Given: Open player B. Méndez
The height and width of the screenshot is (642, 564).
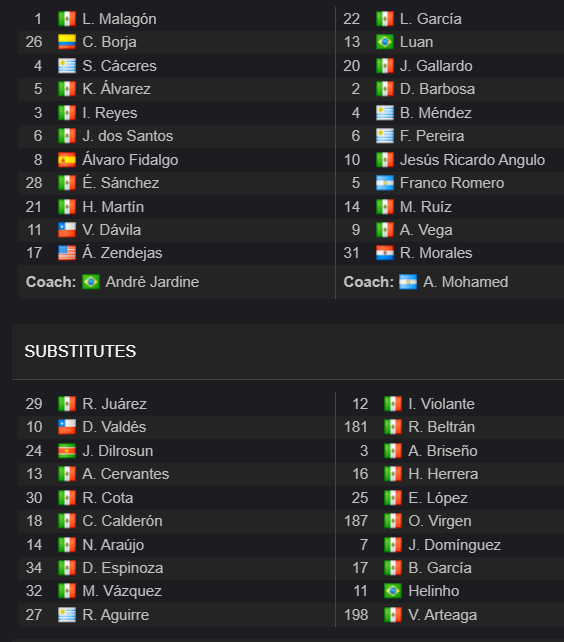Looking at the screenshot, I should [436, 113].
